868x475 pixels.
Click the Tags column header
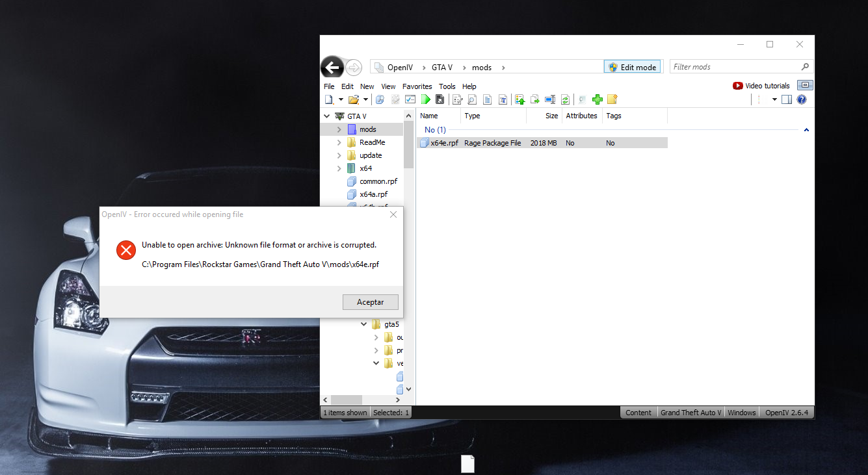click(635, 116)
